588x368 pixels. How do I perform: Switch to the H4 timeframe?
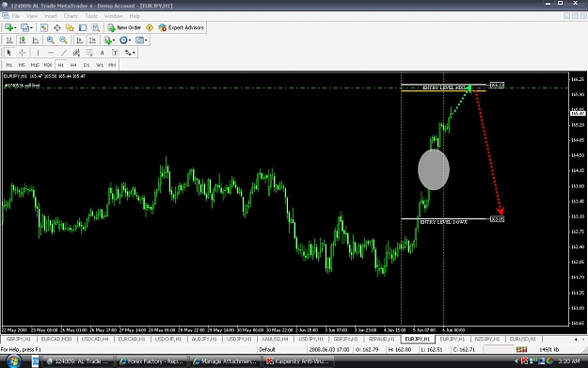[73, 65]
